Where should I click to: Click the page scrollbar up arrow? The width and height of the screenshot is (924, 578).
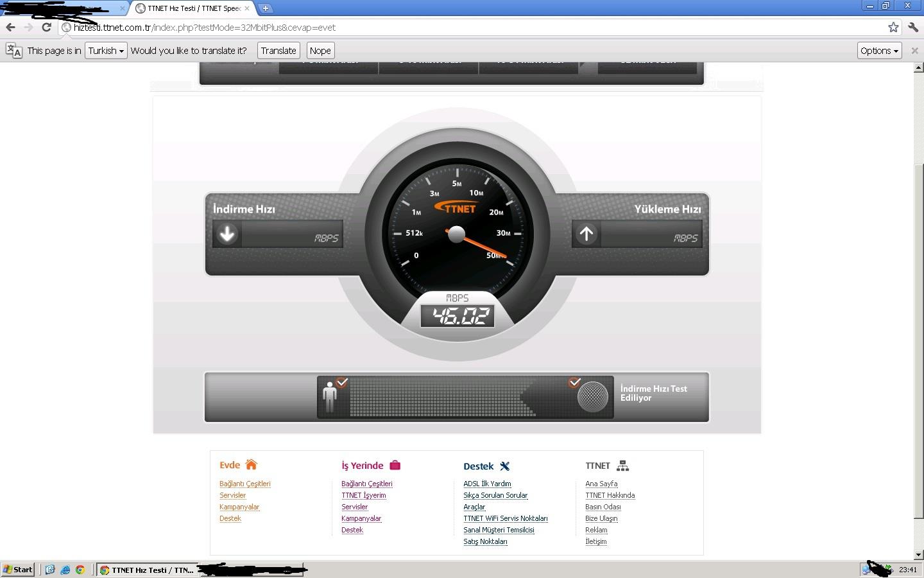[919, 67]
